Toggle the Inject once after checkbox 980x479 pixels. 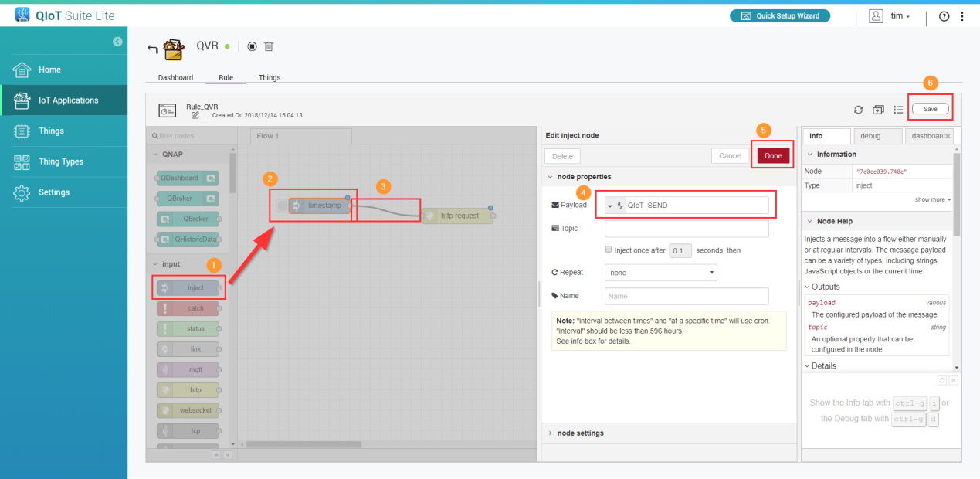pos(609,250)
